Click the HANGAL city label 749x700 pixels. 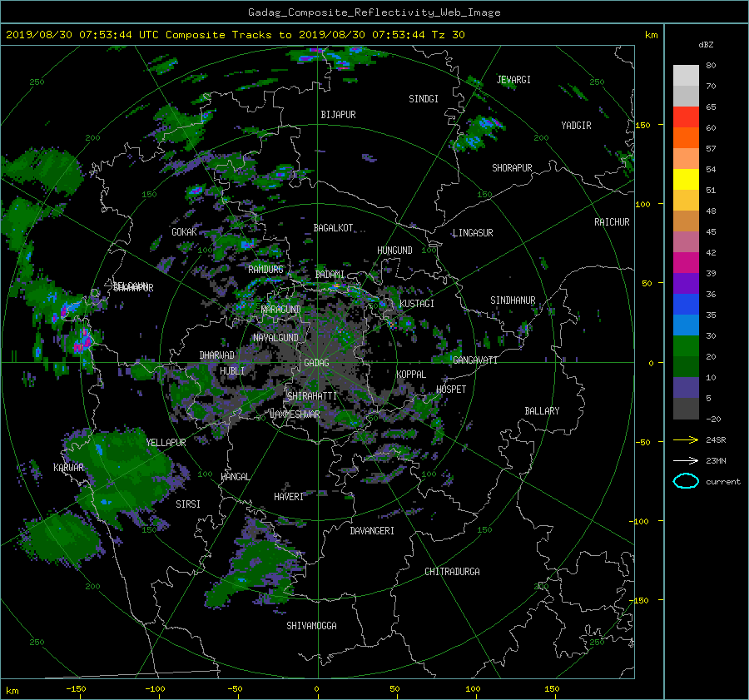pos(235,477)
